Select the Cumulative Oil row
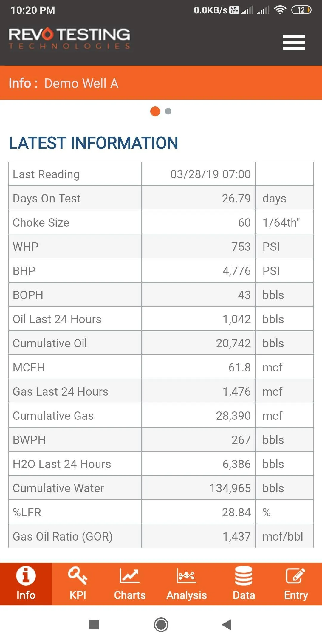Image resolution: width=322 pixels, height=644 pixels. click(161, 343)
